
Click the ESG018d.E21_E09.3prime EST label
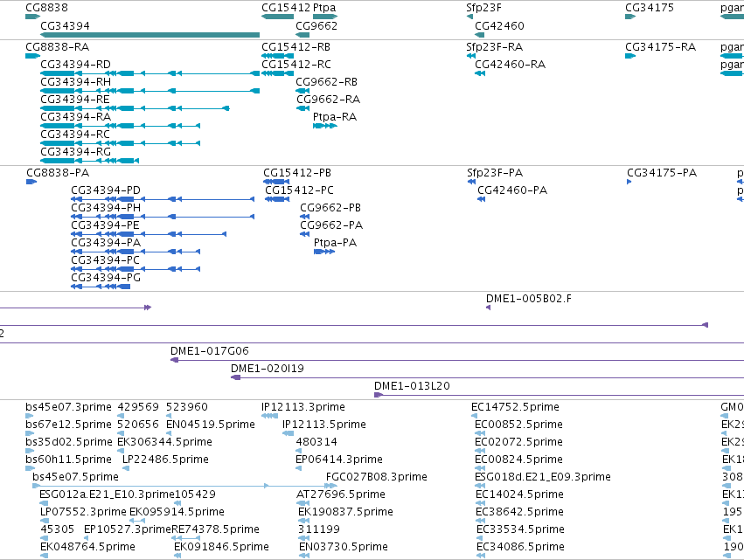(x=543, y=477)
